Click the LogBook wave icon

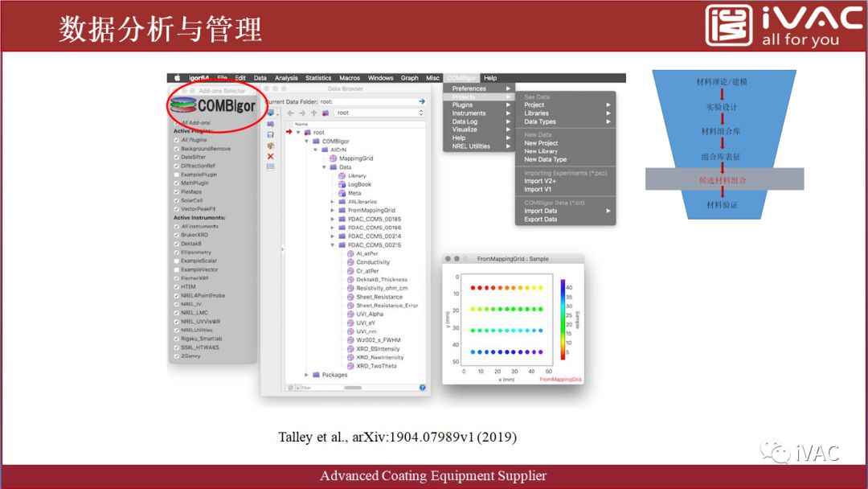pyautogui.click(x=342, y=184)
